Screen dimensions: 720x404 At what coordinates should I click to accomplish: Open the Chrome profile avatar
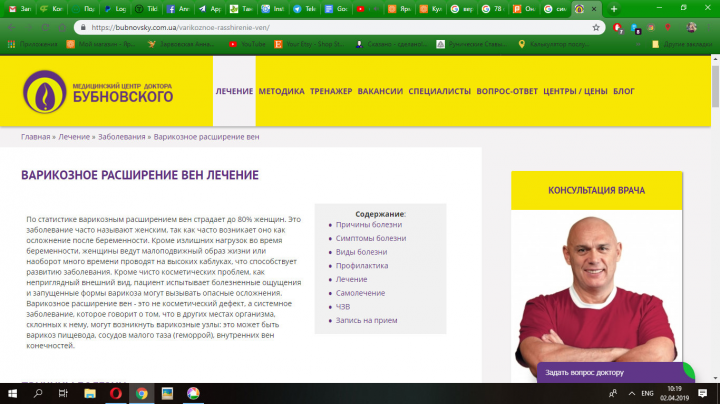(x=691, y=28)
